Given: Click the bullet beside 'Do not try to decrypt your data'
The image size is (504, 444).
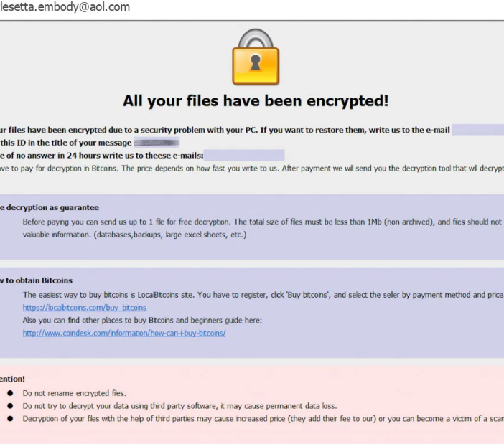Looking at the screenshot, I should coord(9,405).
